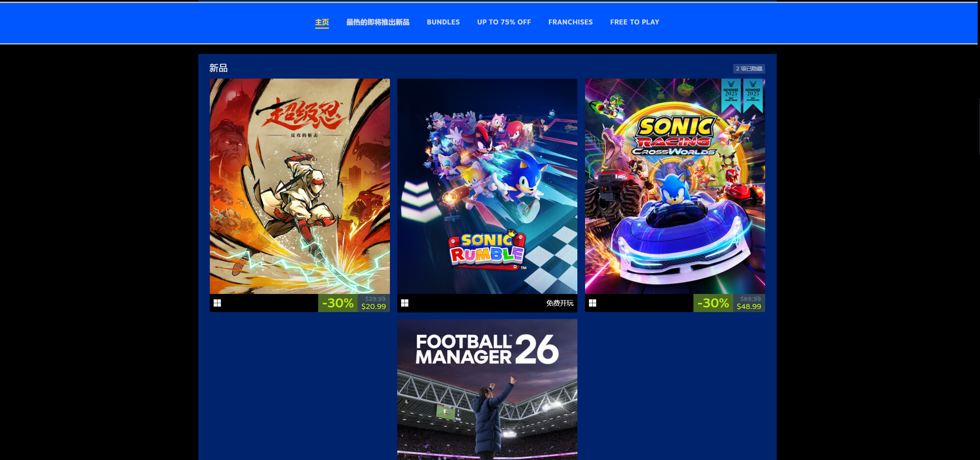Open Sonic Racing CrossWorlds cover image
Screen dimensions: 980x460
675,186
